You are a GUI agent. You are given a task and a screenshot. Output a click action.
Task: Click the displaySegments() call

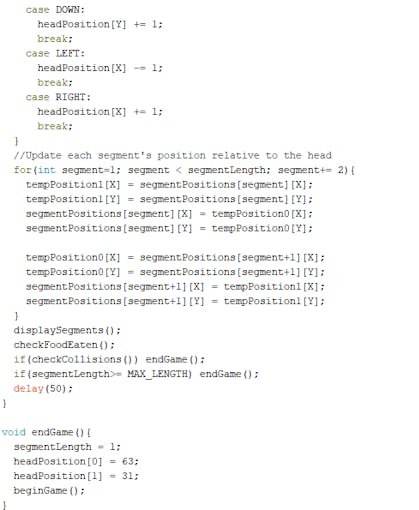click(x=67, y=330)
